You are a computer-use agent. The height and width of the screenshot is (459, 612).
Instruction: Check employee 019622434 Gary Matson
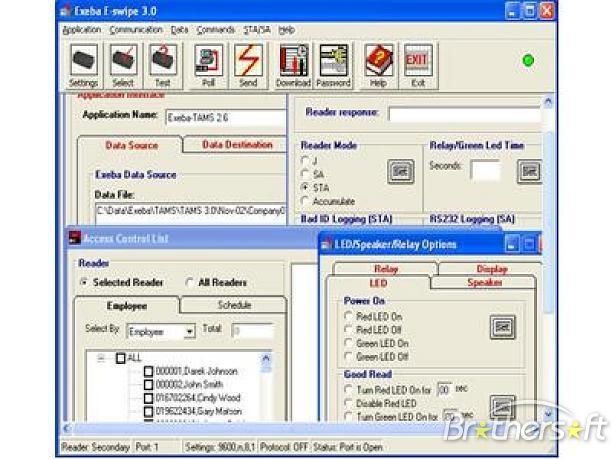click(x=148, y=411)
